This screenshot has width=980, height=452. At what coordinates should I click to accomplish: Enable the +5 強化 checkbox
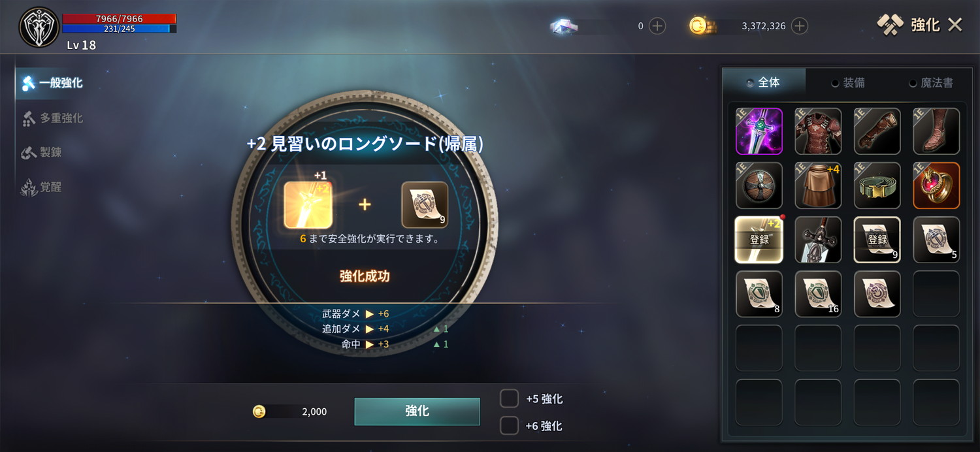point(509,398)
